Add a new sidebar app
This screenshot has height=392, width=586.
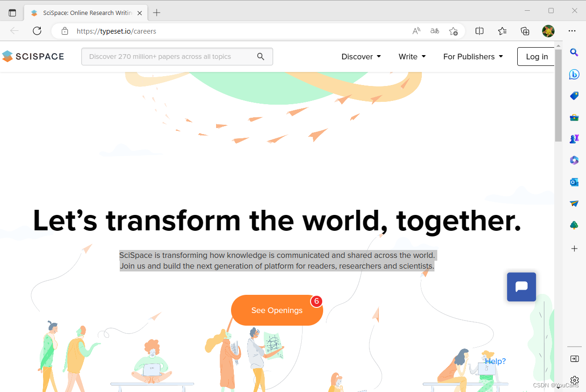[x=574, y=249]
